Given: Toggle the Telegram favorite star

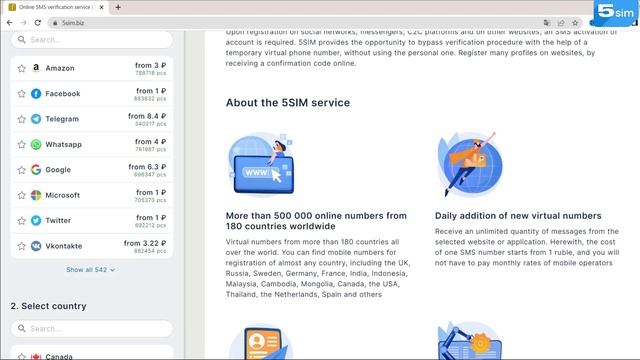Looking at the screenshot, I should click(22, 119).
